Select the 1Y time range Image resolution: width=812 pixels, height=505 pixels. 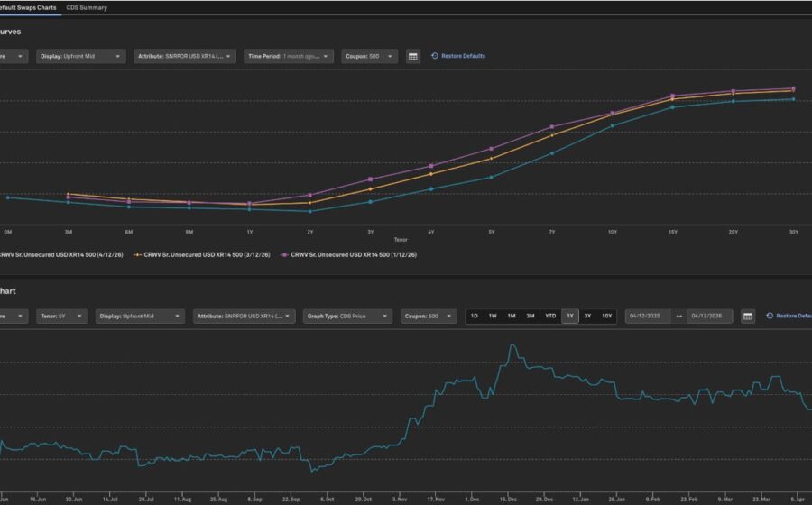coord(570,317)
